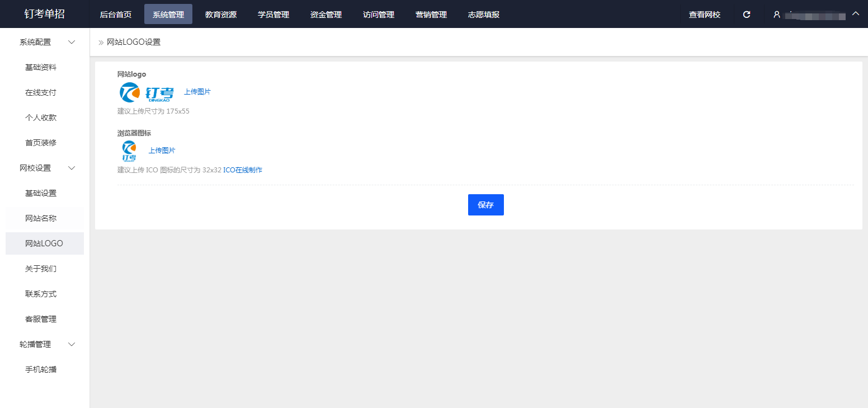
Task: Click the blue 保存 button
Action: click(486, 205)
